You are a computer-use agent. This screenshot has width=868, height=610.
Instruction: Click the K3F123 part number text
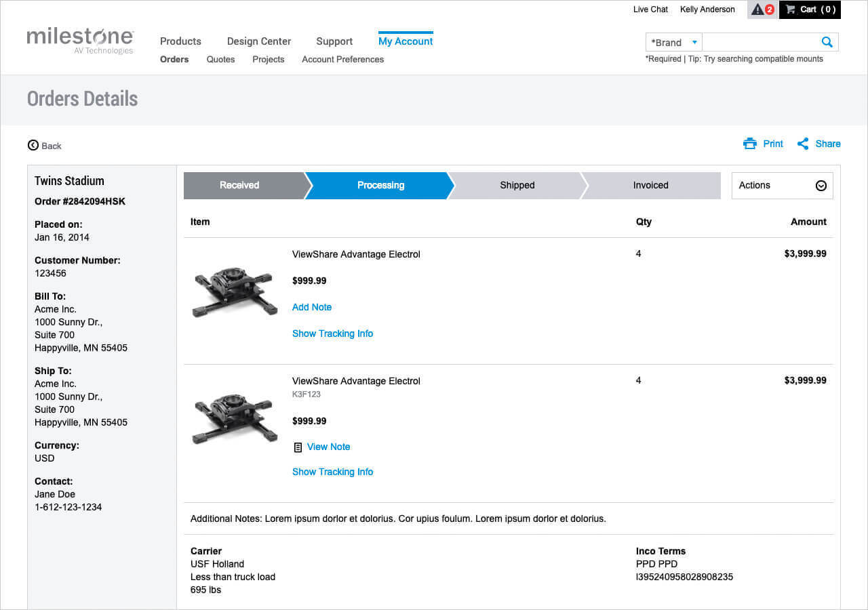point(307,394)
